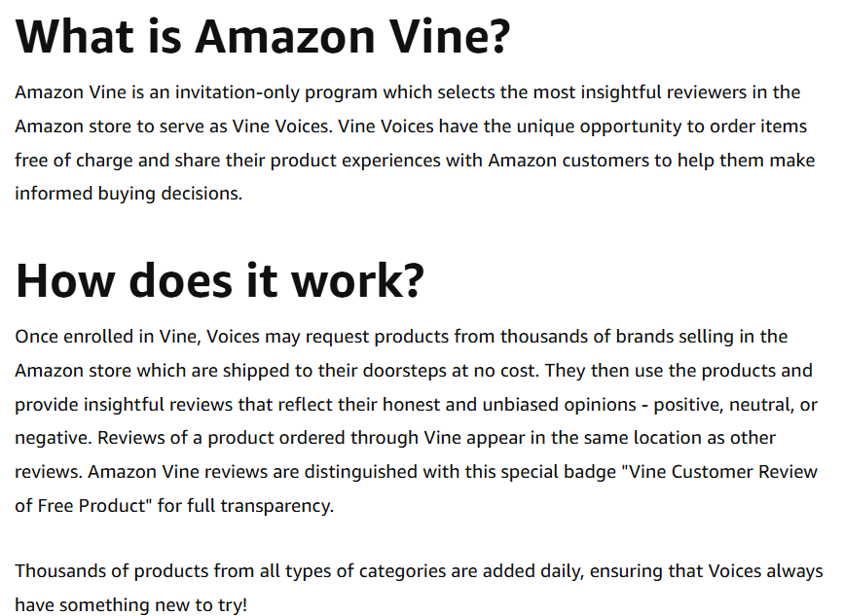
Task: Click the text "positive, neutral, or"
Action: [x=735, y=405]
